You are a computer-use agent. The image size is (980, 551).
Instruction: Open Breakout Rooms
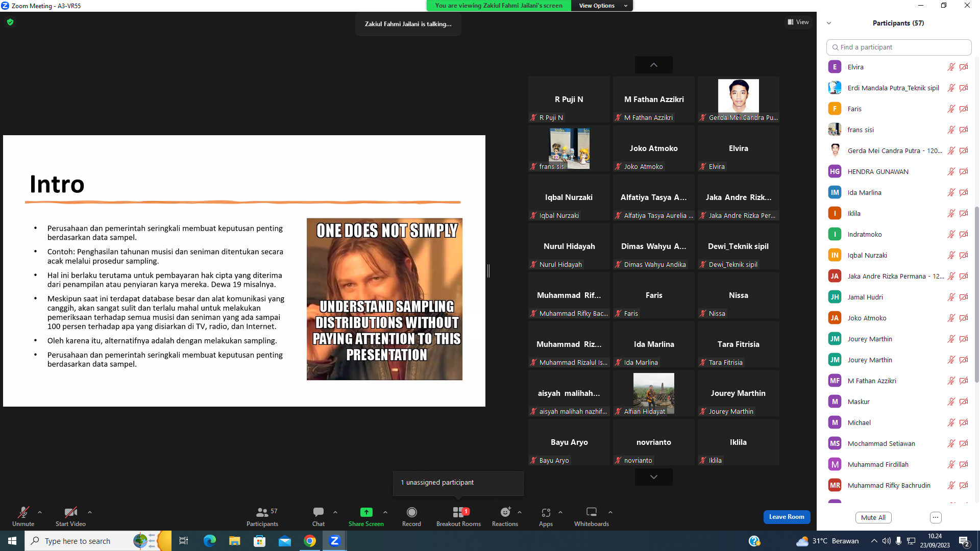(458, 516)
